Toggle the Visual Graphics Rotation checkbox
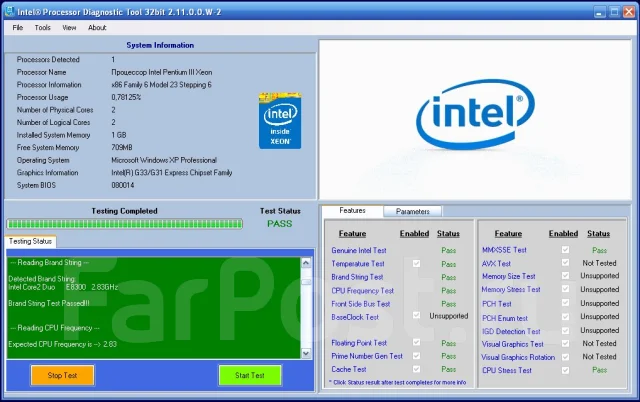 (565, 357)
